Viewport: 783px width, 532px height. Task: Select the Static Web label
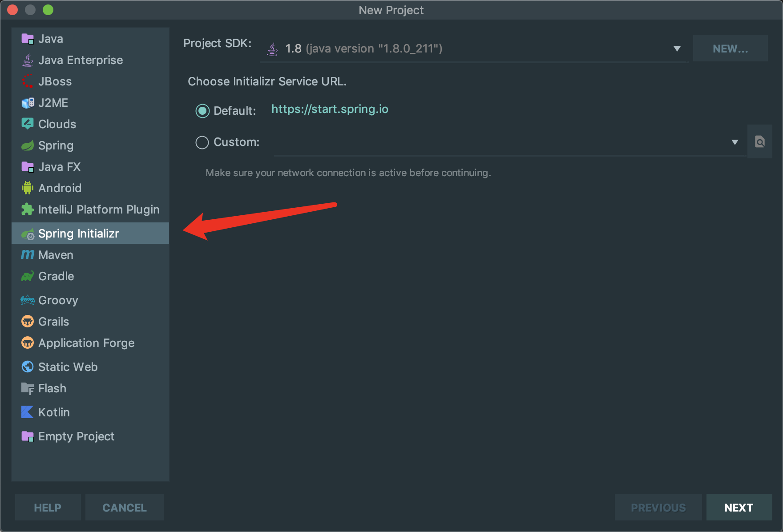coord(68,367)
